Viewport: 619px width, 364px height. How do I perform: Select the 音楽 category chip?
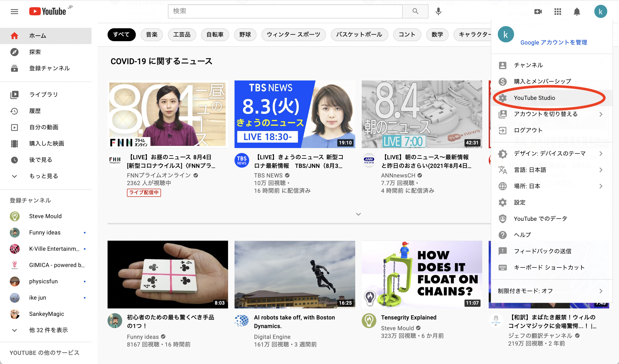coord(152,35)
